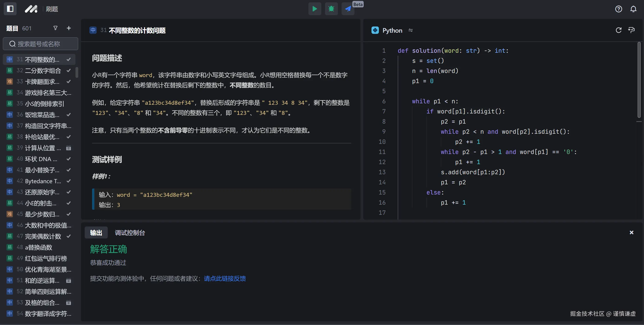
Task: Click the 搜索题号或名称 search field
Action: pos(41,44)
